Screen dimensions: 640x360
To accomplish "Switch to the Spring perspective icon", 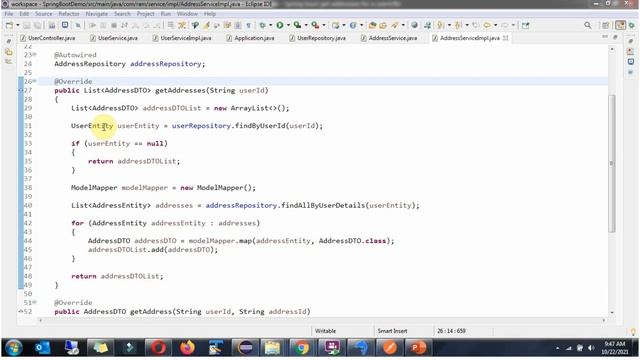I will click(632, 25).
